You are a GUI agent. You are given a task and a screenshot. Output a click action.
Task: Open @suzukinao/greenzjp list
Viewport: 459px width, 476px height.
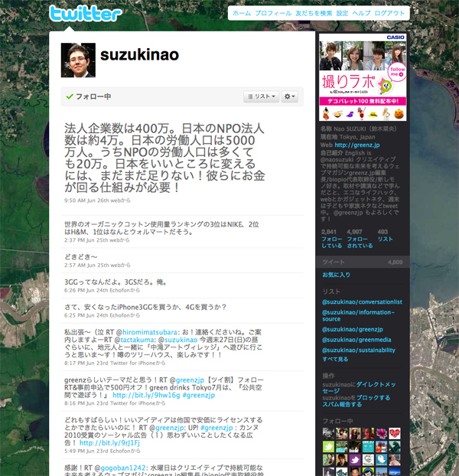tap(352, 329)
